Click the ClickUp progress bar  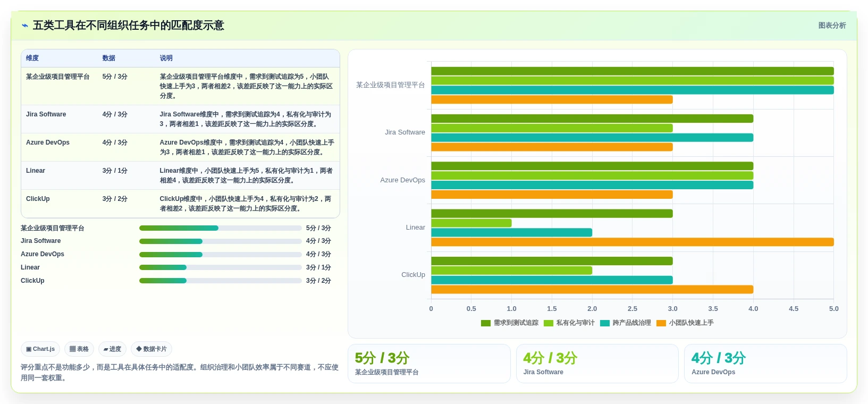coord(221,281)
